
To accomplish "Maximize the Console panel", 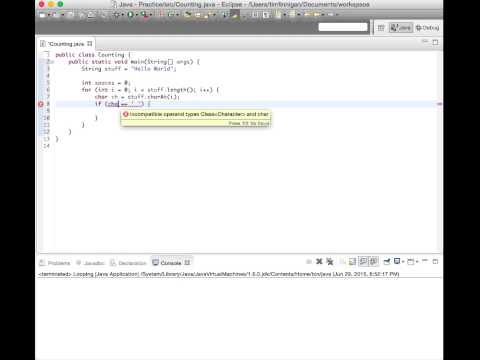I will point(435,262).
